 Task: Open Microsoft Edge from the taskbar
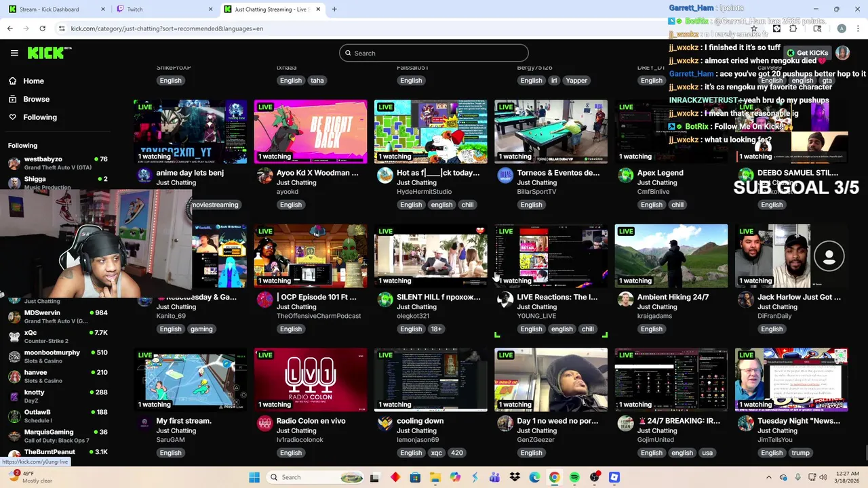pyautogui.click(x=534, y=477)
